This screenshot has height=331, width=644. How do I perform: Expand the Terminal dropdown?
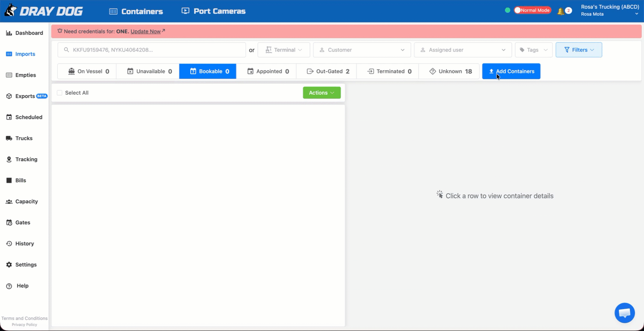284,50
